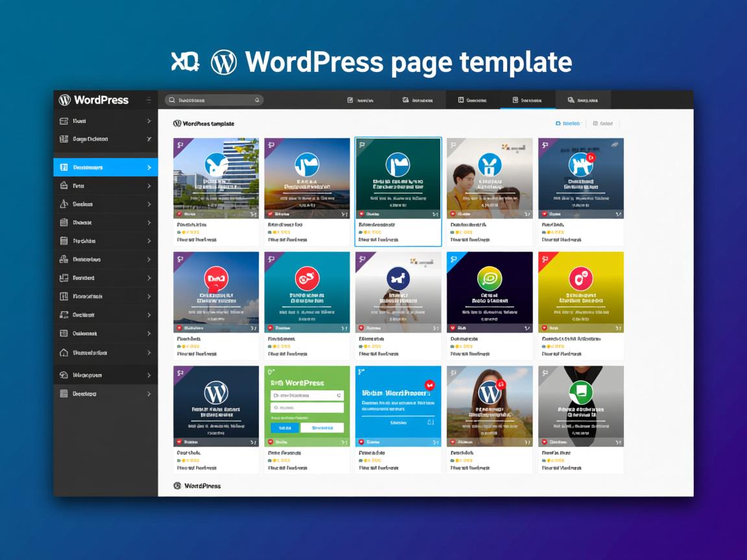Switch to the active underlined tab in top navigation
The image size is (747, 560).
point(527,100)
